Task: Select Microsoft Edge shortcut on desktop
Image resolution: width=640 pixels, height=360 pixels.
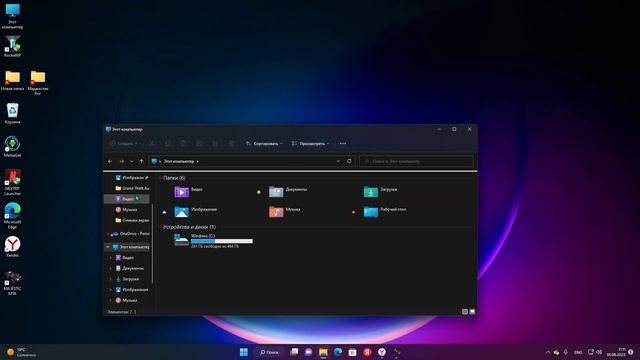Action: 12,216
